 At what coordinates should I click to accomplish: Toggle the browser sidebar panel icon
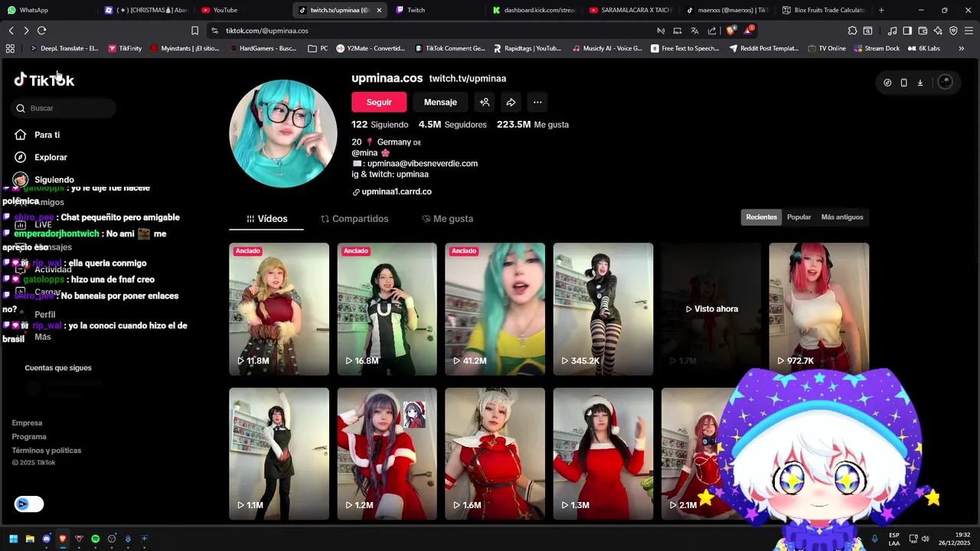click(x=907, y=31)
